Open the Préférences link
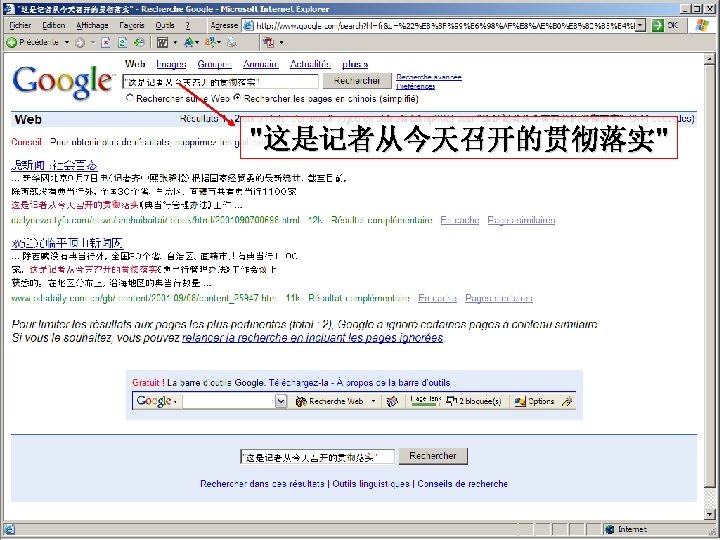720x540 pixels. tap(416, 86)
